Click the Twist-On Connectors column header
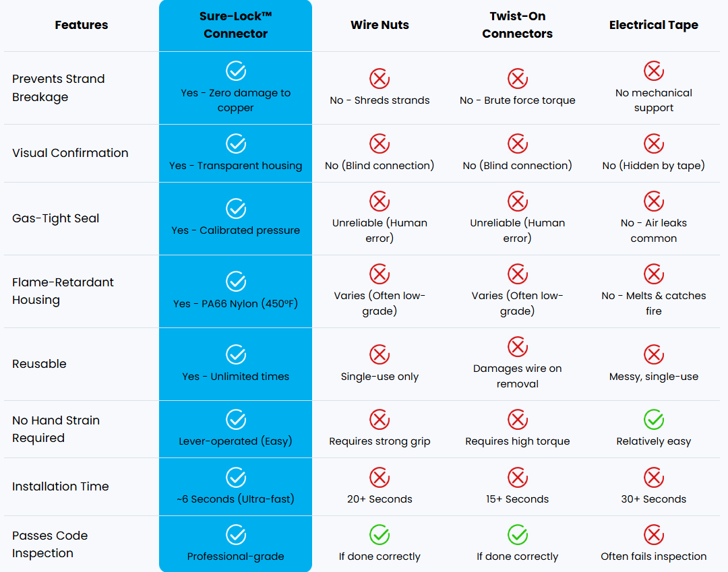The height and width of the screenshot is (572, 728). coord(517,25)
